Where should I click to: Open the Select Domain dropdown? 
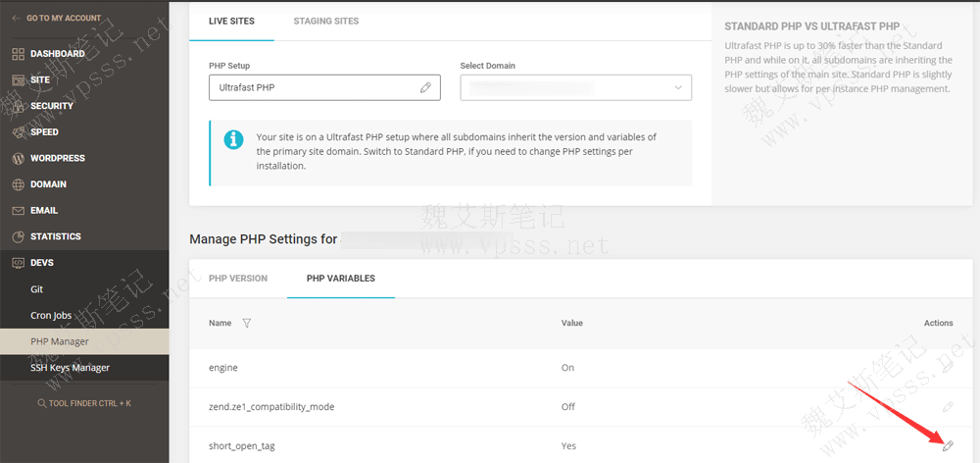tap(575, 87)
